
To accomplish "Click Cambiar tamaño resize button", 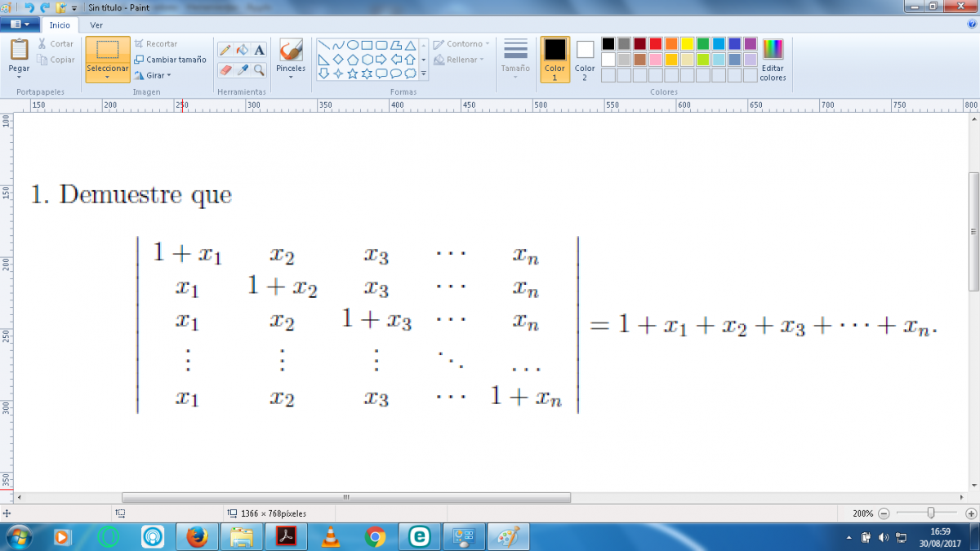I will point(171,60).
